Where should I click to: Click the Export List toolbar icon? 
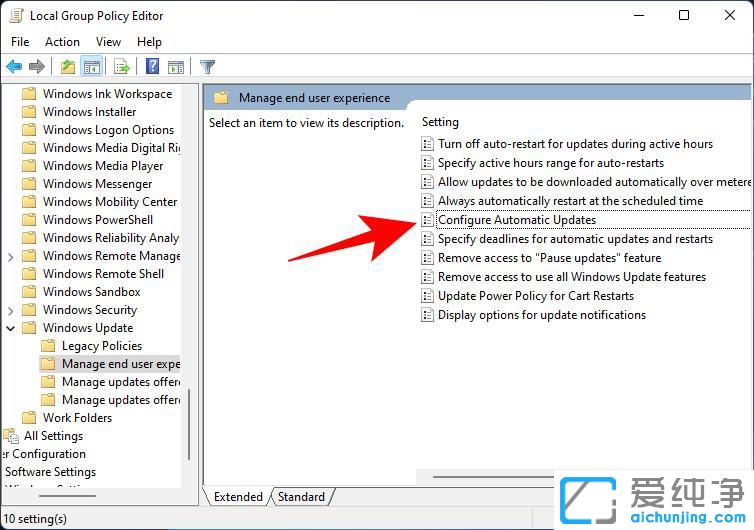pyautogui.click(x=122, y=66)
